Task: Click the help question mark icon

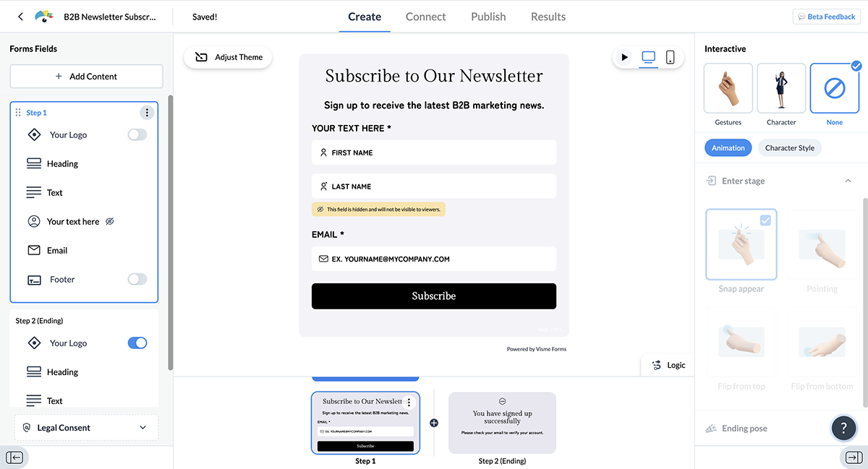Action: pyautogui.click(x=844, y=428)
